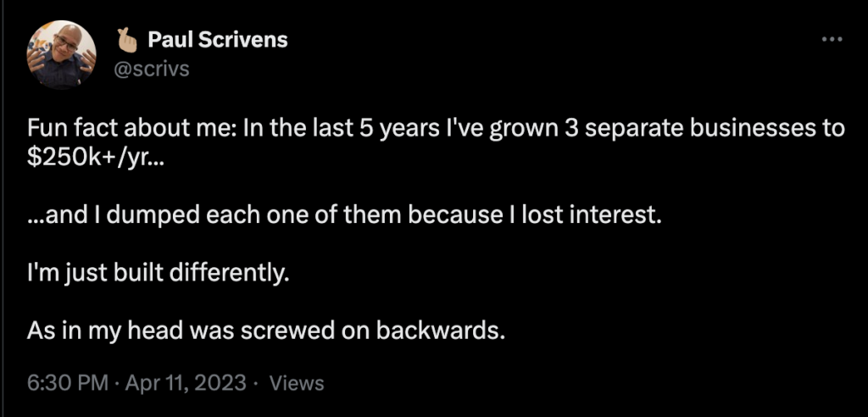Image resolution: width=868 pixels, height=417 pixels.
Task: Select the "...and I dumped each one" sentence
Action: point(344,215)
